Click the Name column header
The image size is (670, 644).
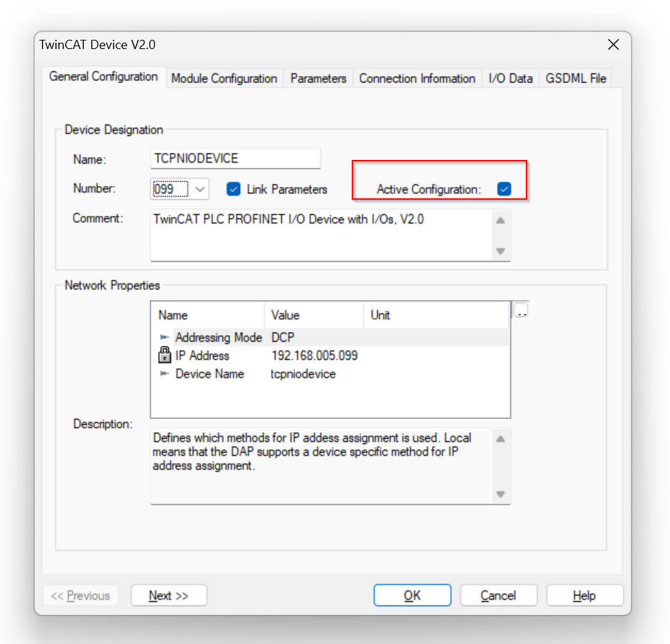pos(208,315)
